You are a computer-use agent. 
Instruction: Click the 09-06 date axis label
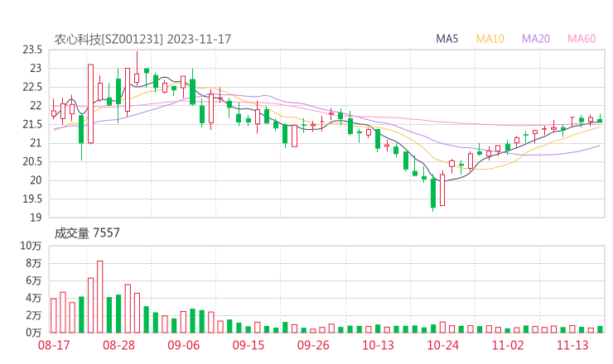[x=183, y=345]
